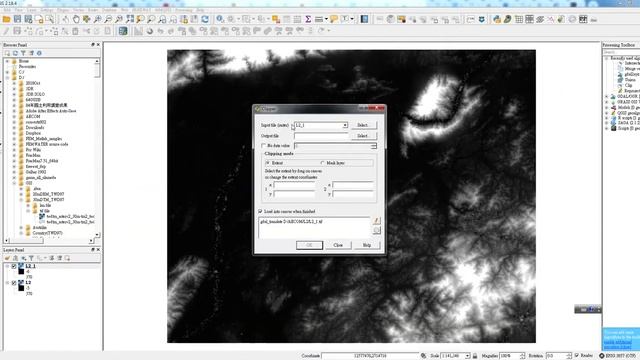
Task: Open the Vector menu
Action: tap(78, 10)
